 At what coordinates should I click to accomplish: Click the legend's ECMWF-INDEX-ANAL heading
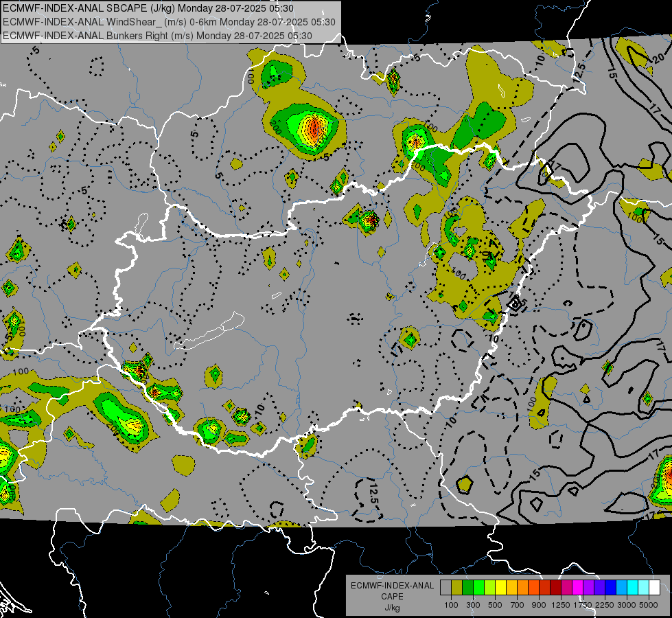pyautogui.click(x=392, y=586)
